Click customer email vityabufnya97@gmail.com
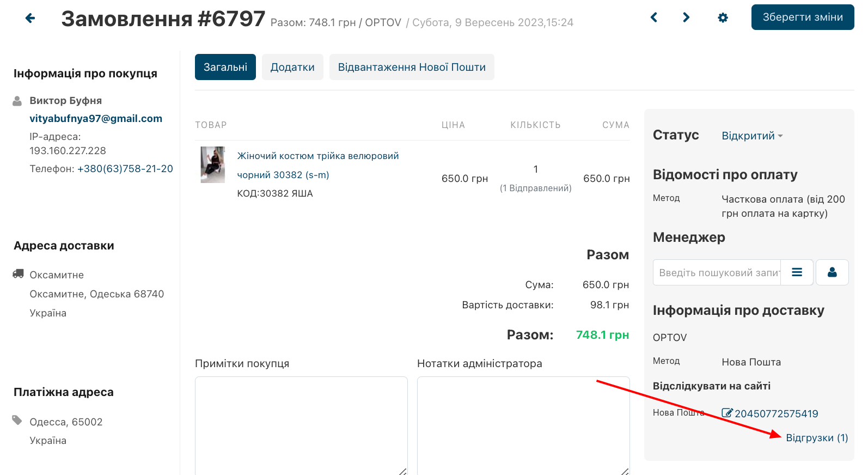 tap(96, 119)
